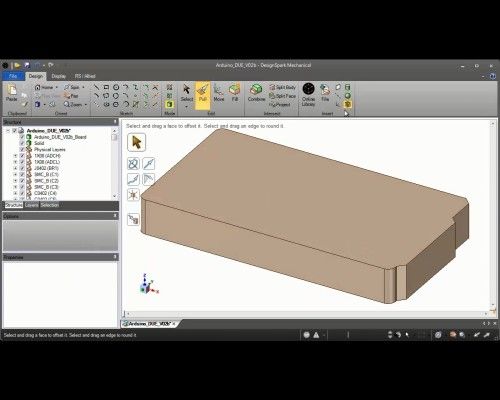Click the Pan tool in the Orient group

click(71, 96)
